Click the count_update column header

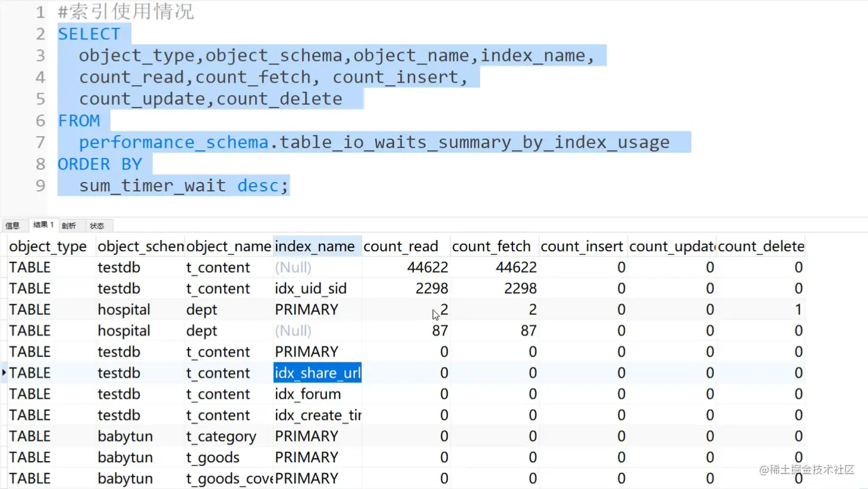point(672,247)
